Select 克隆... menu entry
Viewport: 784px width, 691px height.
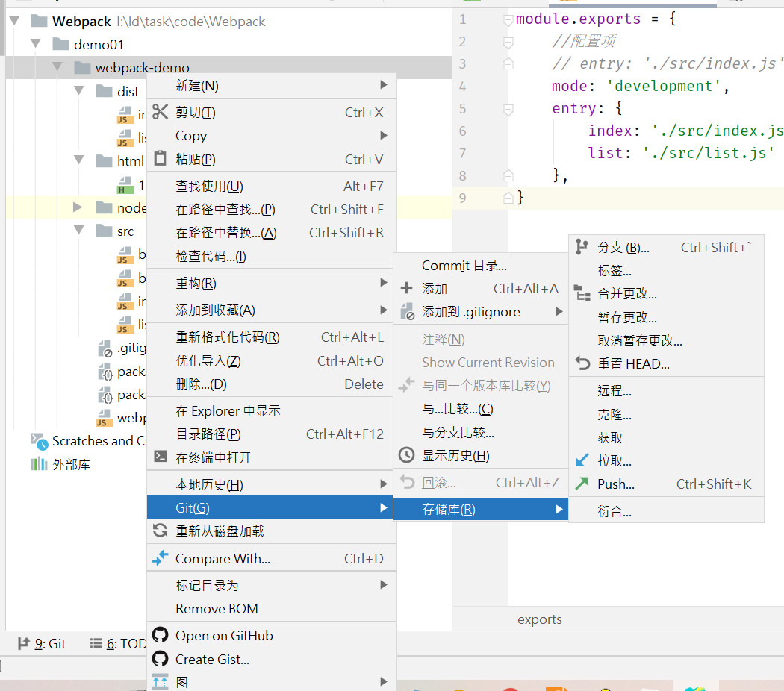pos(667,413)
